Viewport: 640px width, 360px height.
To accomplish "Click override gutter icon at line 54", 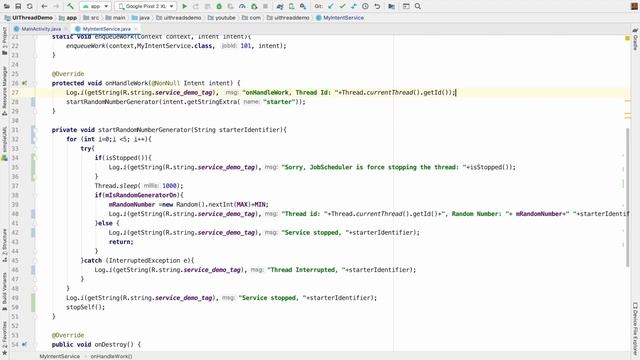I will 24,344.
